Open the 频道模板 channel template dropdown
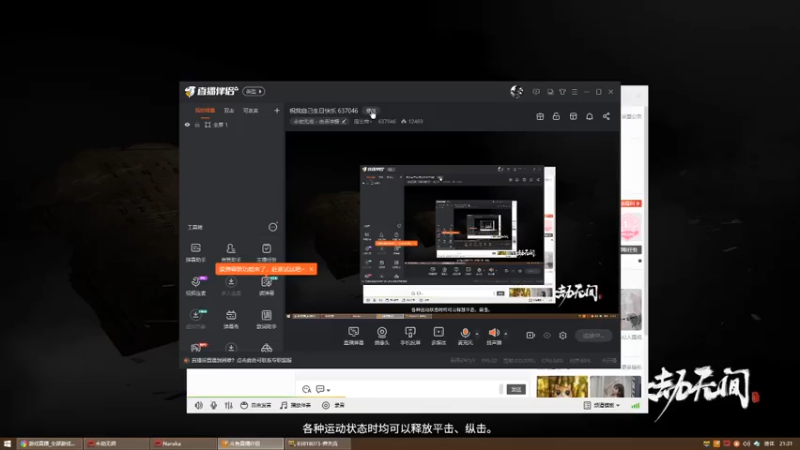The image size is (800, 450). click(602, 405)
